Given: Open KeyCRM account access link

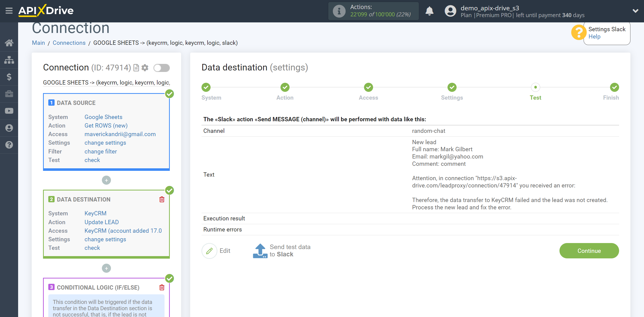Looking at the screenshot, I should click(x=123, y=231).
